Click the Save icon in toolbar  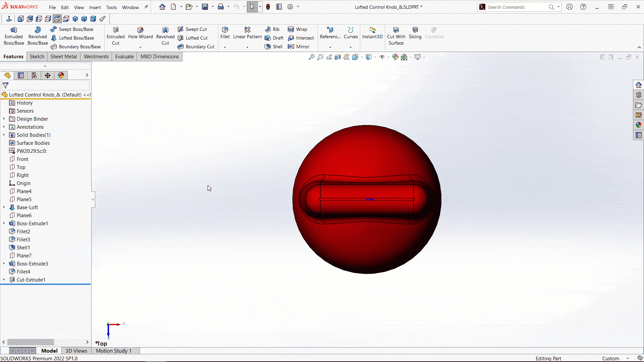[205, 7]
